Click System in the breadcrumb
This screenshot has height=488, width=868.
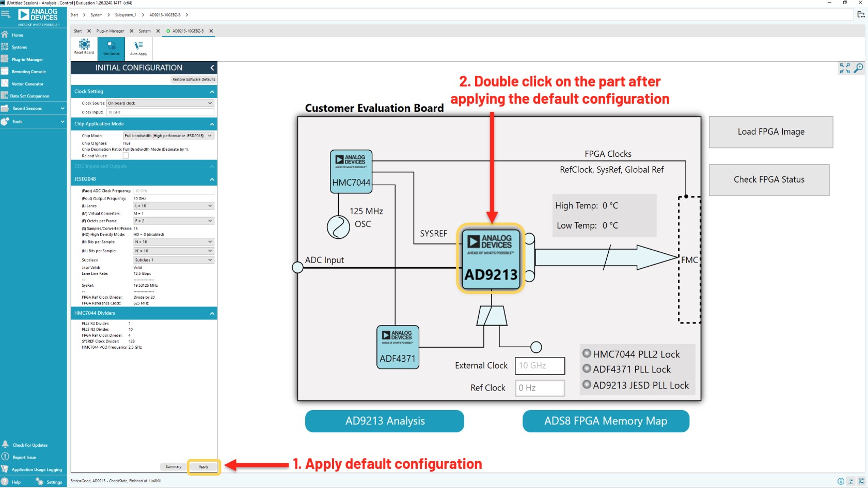97,15
